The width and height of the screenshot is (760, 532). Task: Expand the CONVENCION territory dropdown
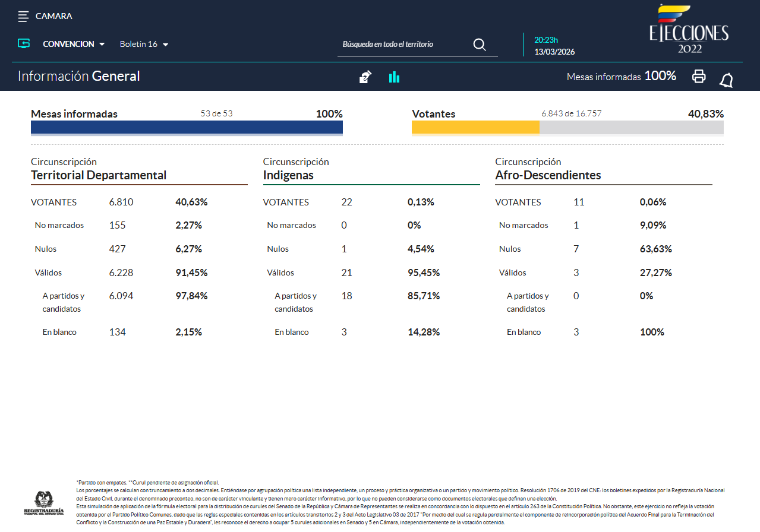point(74,45)
